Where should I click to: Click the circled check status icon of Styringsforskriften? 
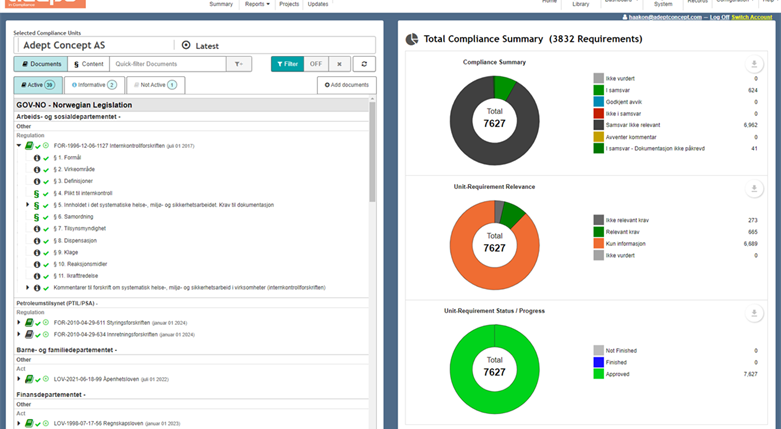[46, 322]
